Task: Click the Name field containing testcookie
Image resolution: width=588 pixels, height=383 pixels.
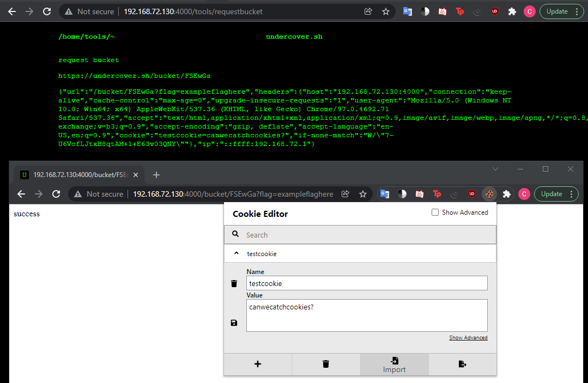Action: [x=367, y=283]
